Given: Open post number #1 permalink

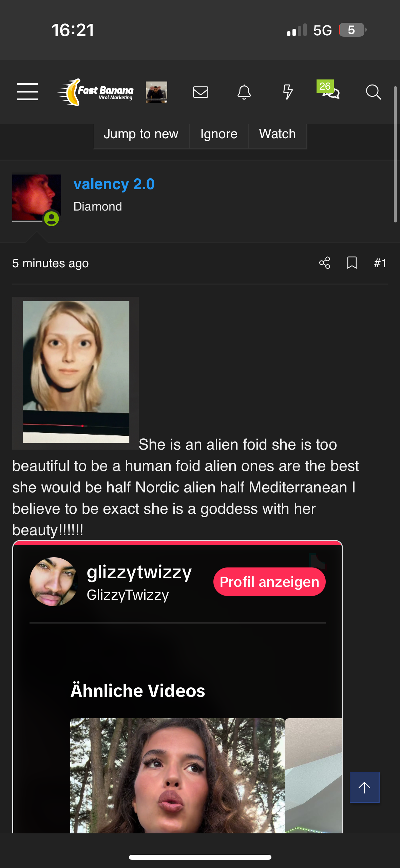Looking at the screenshot, I should pos(380,263).
